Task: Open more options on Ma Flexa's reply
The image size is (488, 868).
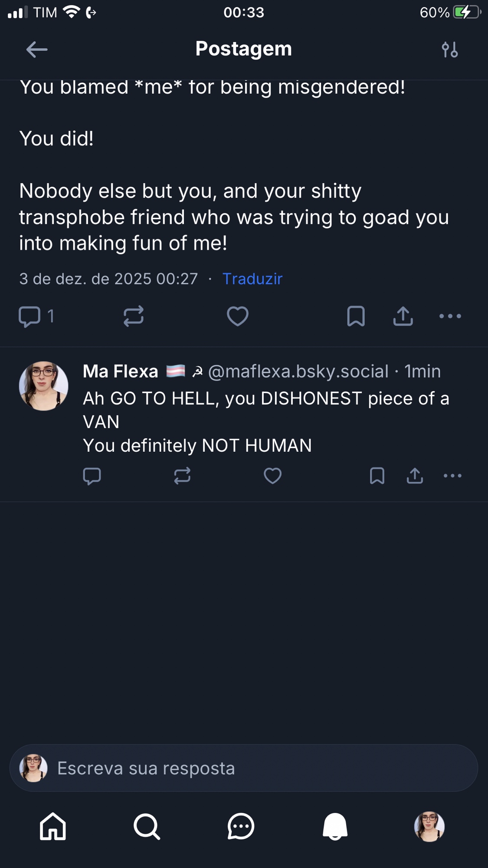Action: (452, 476)
